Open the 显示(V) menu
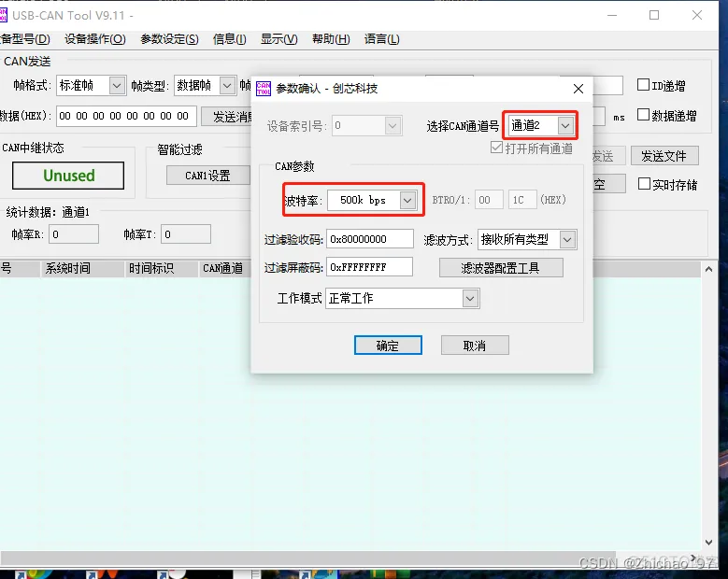Screen dimensions: 728x579 279,39
